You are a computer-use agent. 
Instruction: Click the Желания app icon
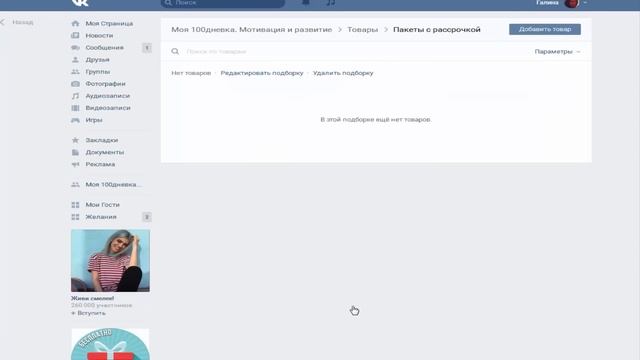click(x=75, y=217)
